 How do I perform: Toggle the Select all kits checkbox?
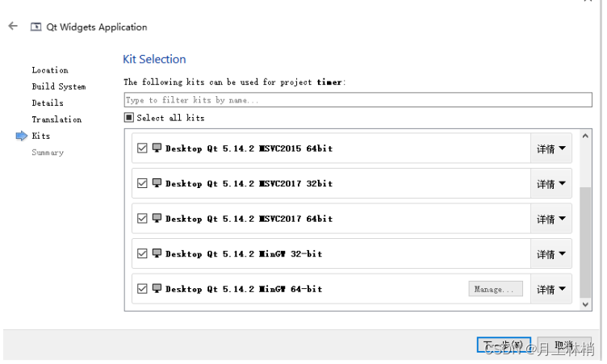pos(129,118)
